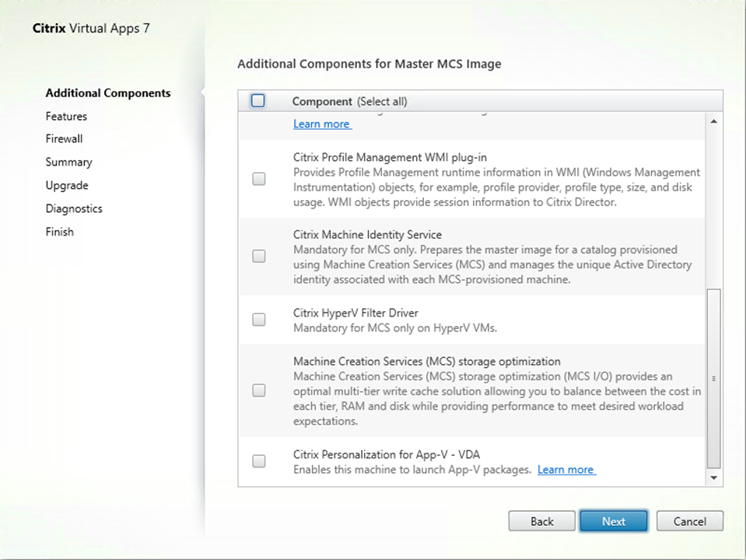Image resolution: width=746 pixels, height=560 pixels.
Task: Select the Features step in sidebar
Action: (x=67, y=116)
